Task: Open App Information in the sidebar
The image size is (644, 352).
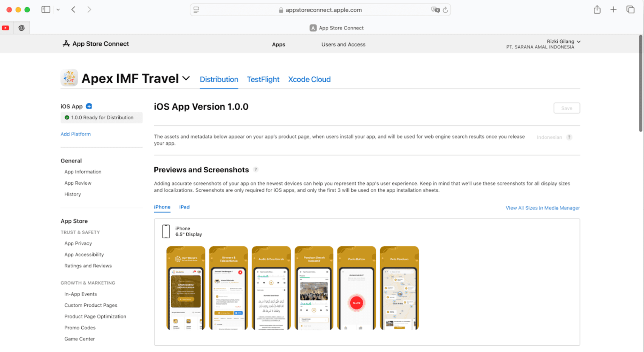Action: [83, 172]
